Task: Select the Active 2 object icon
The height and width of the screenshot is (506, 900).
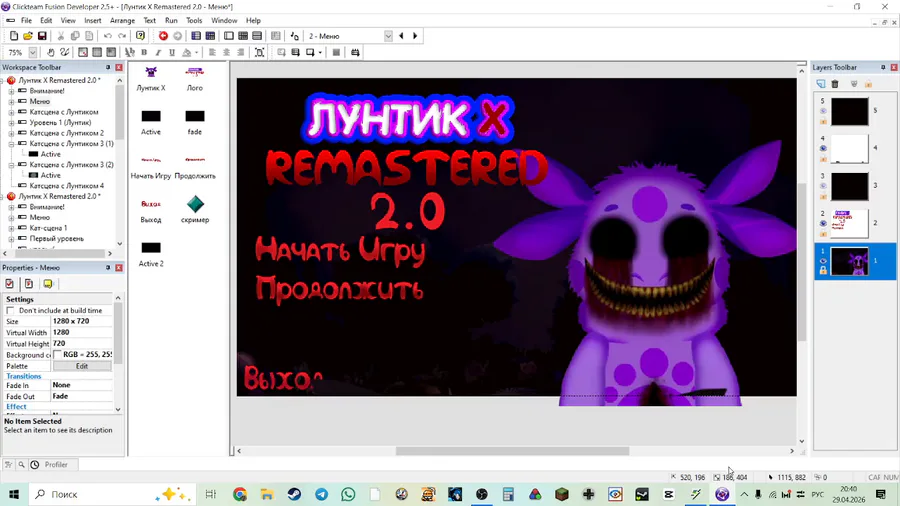Action: 151,248
